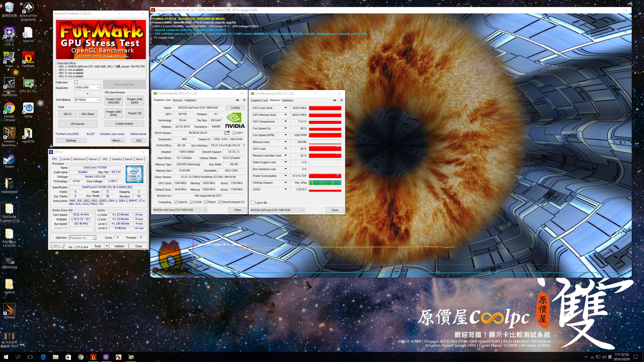Screen dimensions: 644x362
Task: Click the Lookup button in GPU-Z
Action: click(235, 108)
